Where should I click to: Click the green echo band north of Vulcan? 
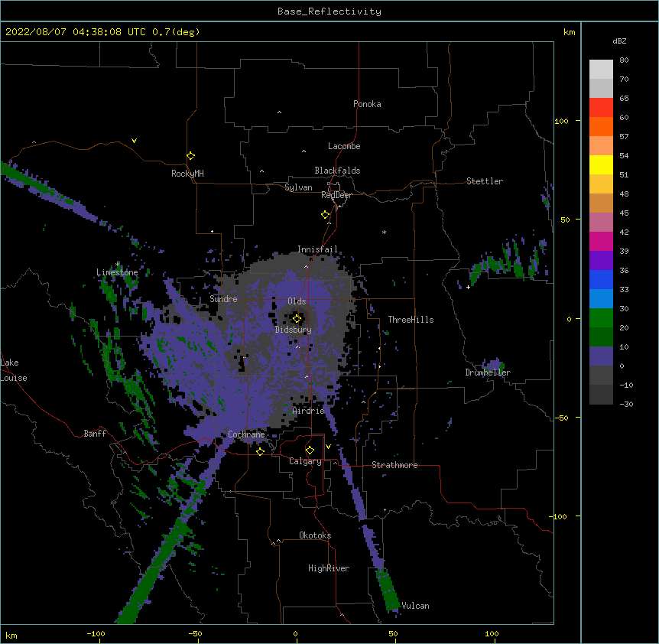click(388, 588)
